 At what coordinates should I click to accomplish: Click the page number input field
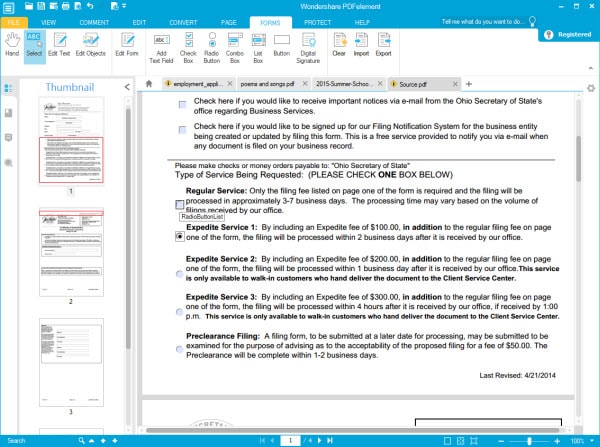click(290, 441)
